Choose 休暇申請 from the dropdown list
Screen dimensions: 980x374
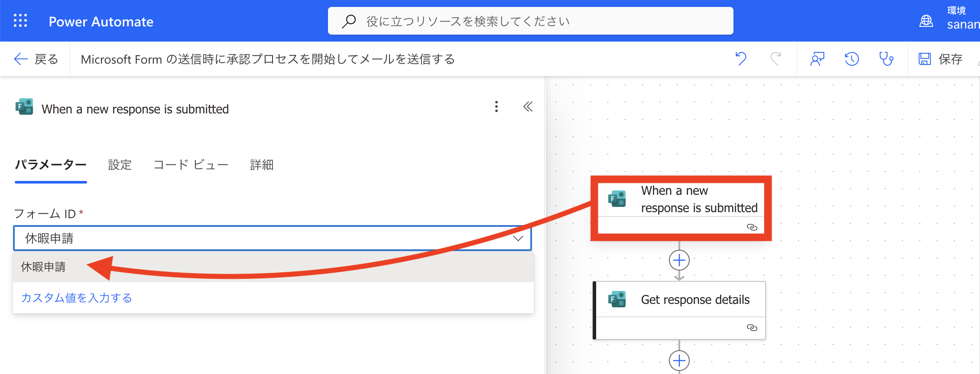click(273, 267)
